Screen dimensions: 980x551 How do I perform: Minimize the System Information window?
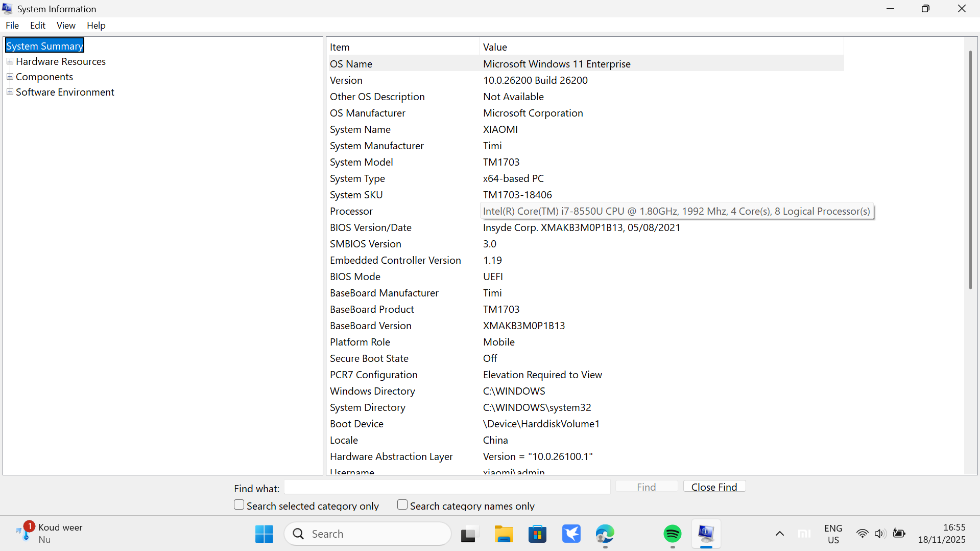point(890,9)
